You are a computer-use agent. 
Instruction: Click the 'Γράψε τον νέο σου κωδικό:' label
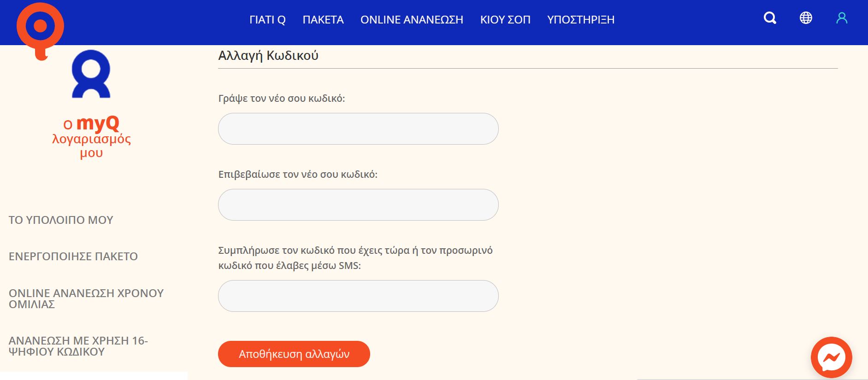pyautogui.click(x=282, y=98)
